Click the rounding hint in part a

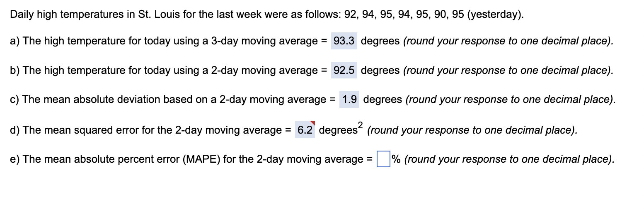(x=508, y=41)
